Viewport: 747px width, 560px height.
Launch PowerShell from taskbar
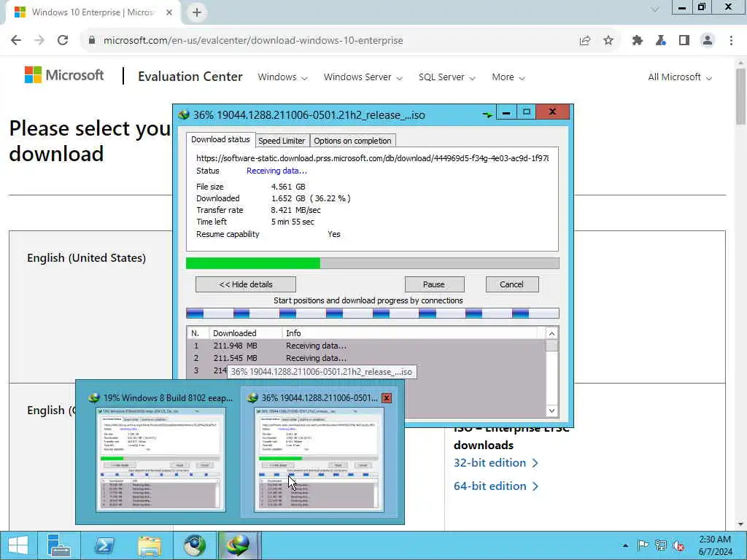104,545
